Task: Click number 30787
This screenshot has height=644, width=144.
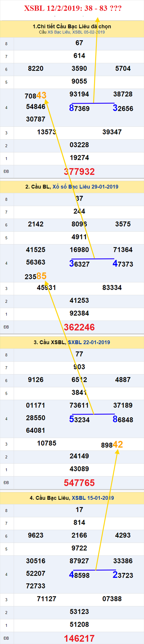Action: click(36, 119)
